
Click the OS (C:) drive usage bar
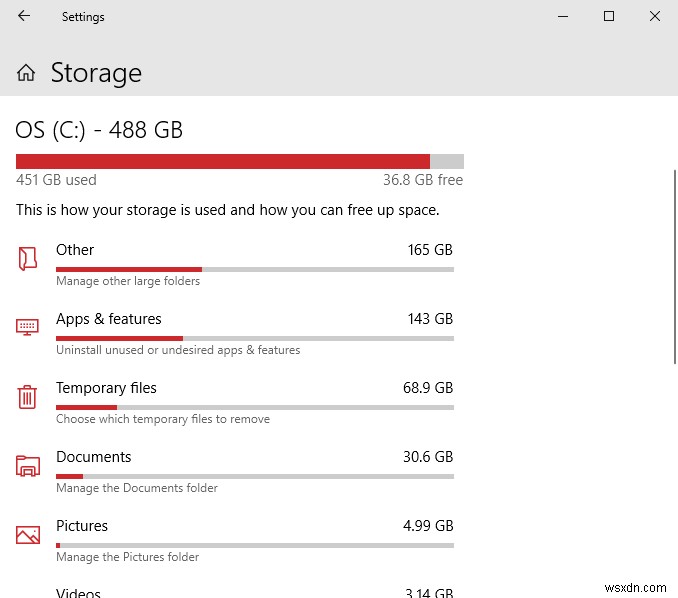[x=239, y=161]
